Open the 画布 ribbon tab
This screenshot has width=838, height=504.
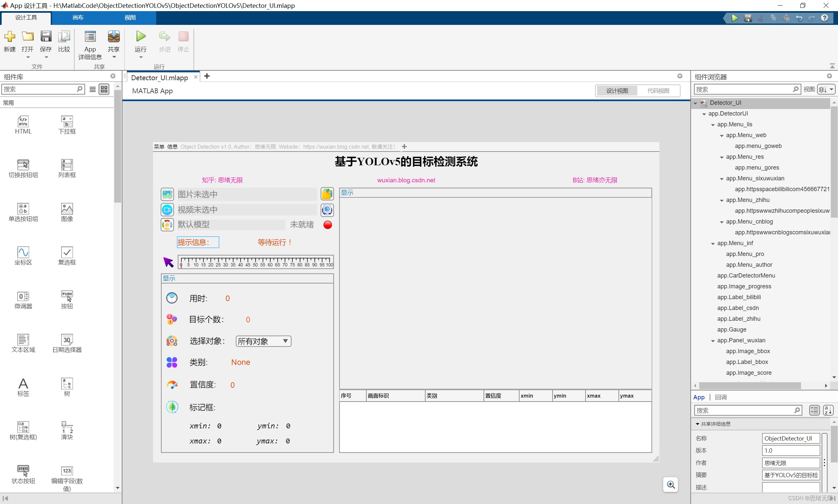[x=78, y=18]
